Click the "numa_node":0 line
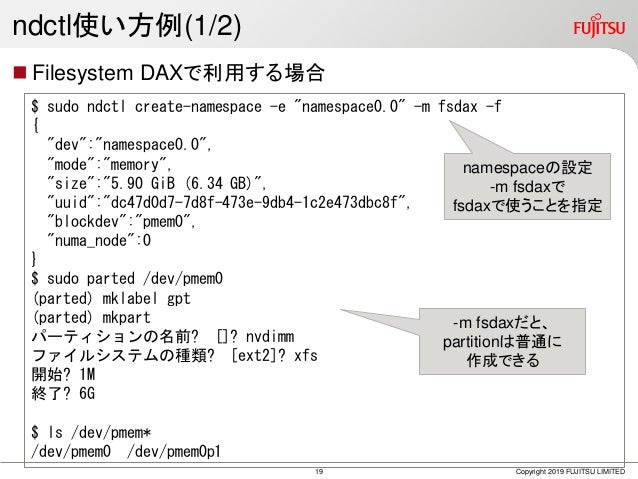 click(99, 241)
